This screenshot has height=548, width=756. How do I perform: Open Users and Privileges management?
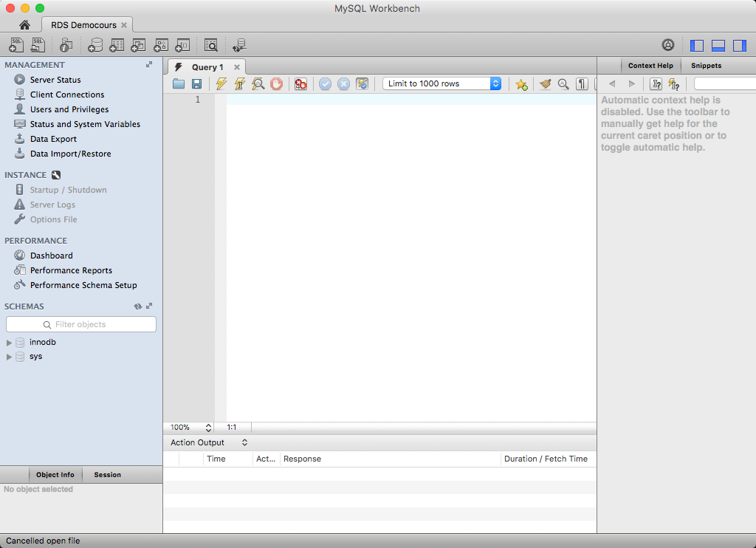pos(69,109)
